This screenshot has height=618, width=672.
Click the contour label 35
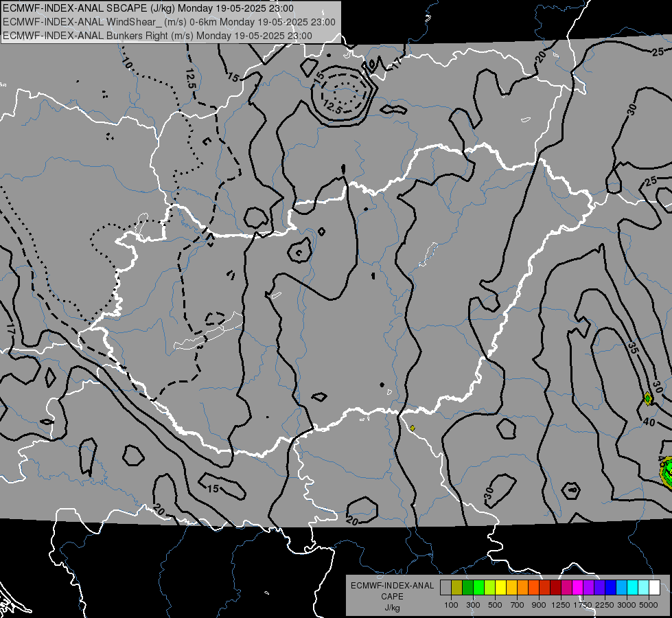[633, 347]
